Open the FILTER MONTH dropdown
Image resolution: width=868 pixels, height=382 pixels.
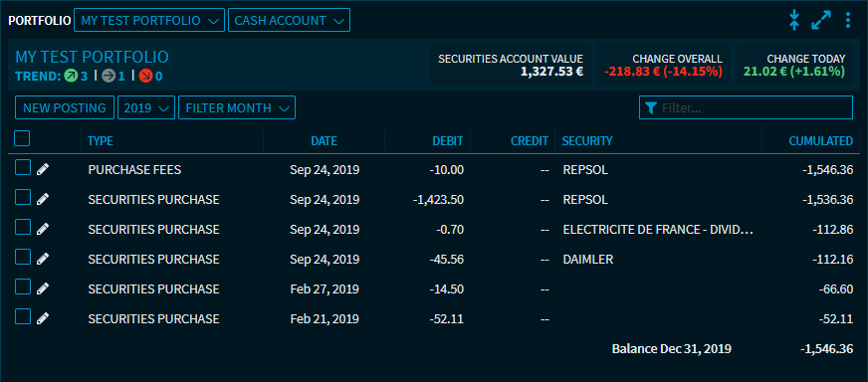[x=237, y=108]
